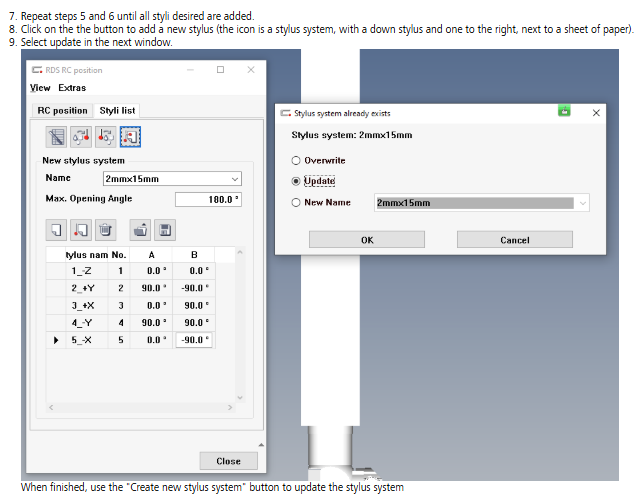Select the 5_-X stylus row
The image size is (644, 501).
tap(131, 340)
